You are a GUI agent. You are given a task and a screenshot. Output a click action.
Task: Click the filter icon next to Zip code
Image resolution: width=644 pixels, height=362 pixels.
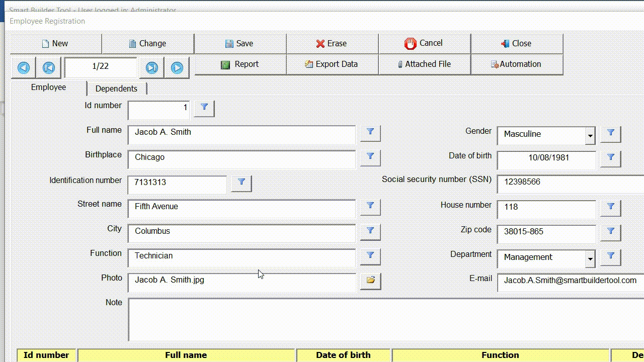coord(610,232)
